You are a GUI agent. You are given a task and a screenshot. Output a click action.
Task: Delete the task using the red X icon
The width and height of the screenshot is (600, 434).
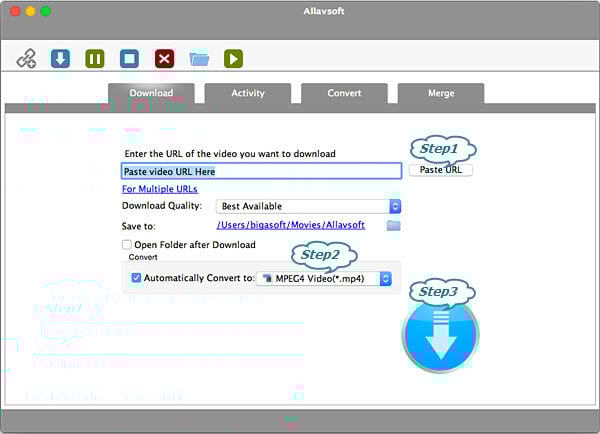[x=165, y=59]
